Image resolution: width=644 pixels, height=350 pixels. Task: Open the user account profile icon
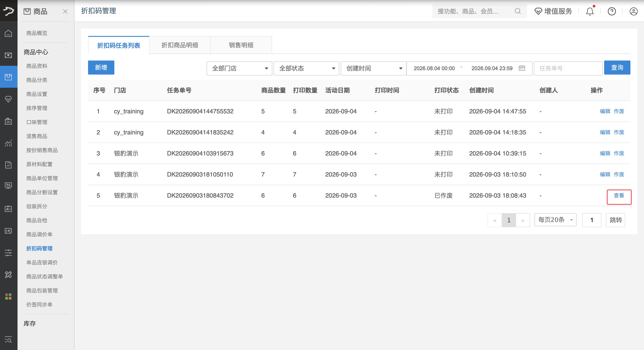click(633, 11)
